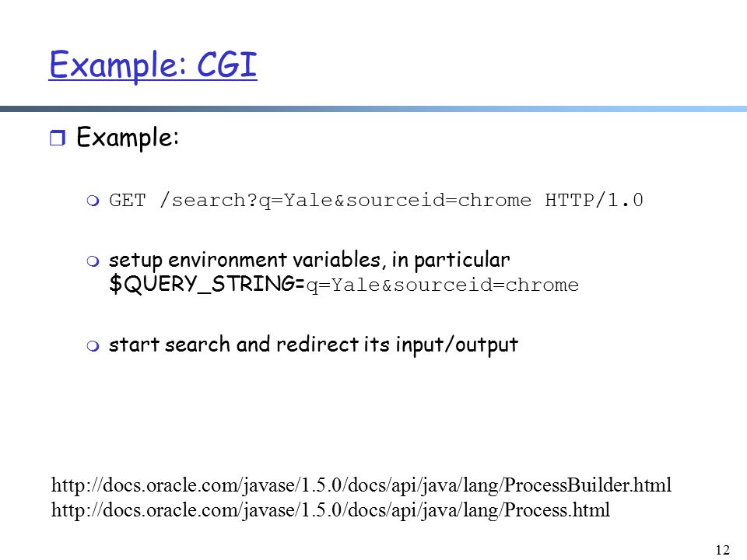
Task: Click the 'Example: CGI' slide title
Action: (153, 65)
